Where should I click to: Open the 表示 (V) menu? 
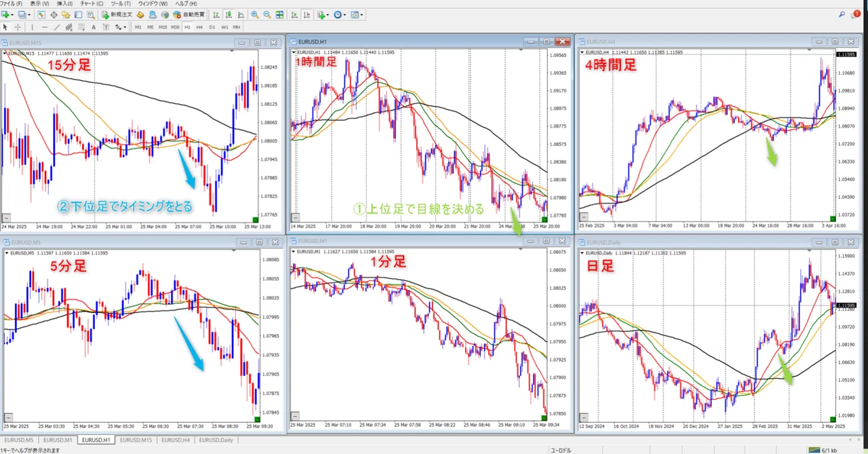click(40, 3)
